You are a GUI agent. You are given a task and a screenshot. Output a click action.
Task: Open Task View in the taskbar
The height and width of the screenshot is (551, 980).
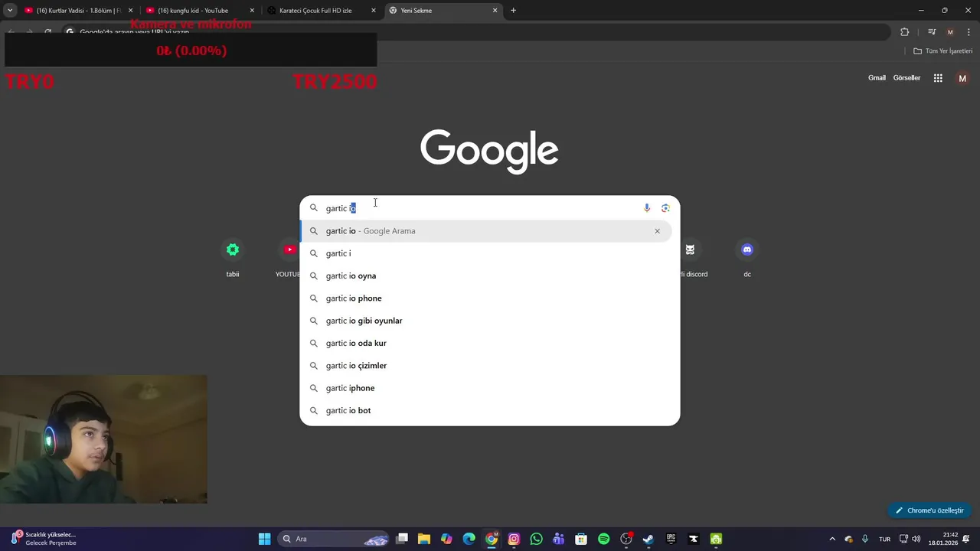[402, 539]
